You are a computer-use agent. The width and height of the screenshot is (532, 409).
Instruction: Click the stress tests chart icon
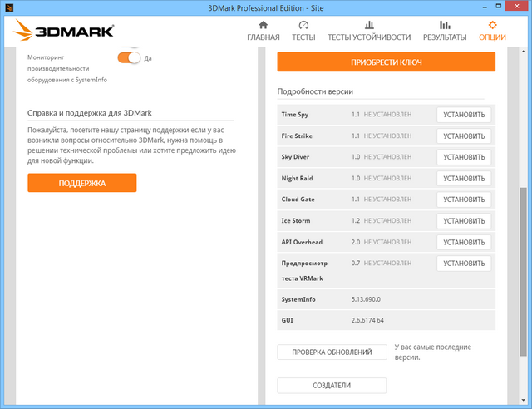(369, 25)
